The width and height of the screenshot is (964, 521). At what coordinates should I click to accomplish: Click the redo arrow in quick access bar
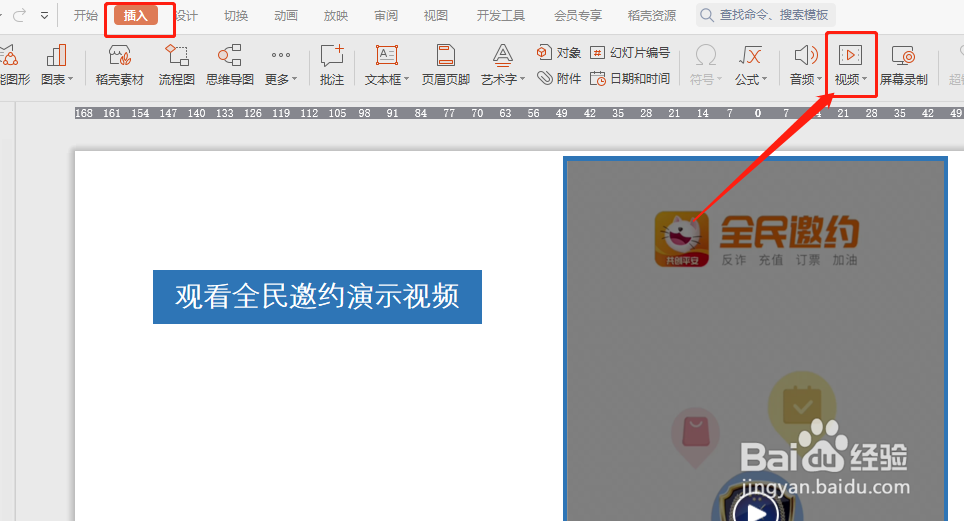[x=20, y=15]
